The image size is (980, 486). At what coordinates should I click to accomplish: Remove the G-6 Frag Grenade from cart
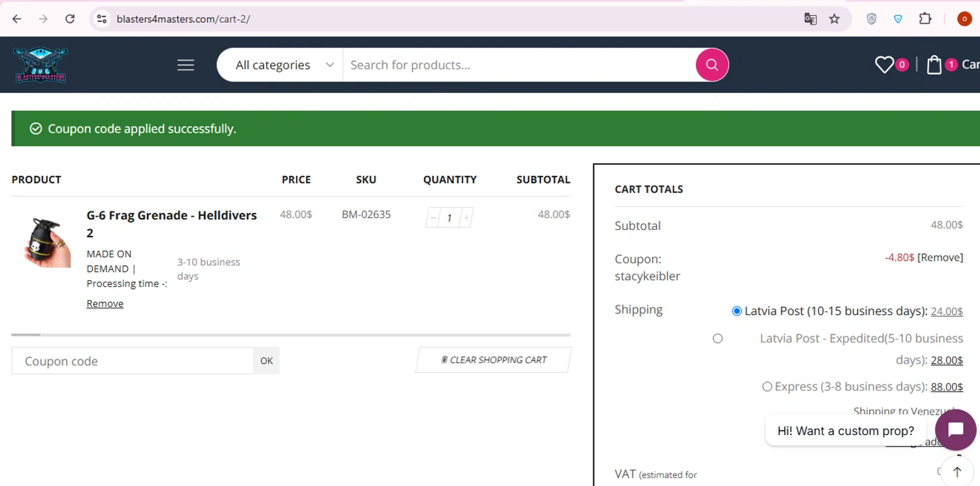click(x=105, y=303)
